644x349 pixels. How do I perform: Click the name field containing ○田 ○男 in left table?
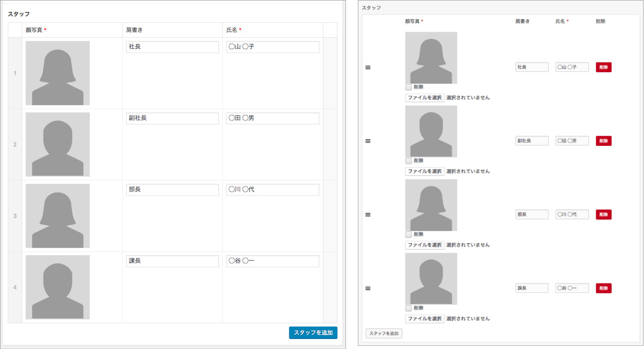tap(273, 118)
